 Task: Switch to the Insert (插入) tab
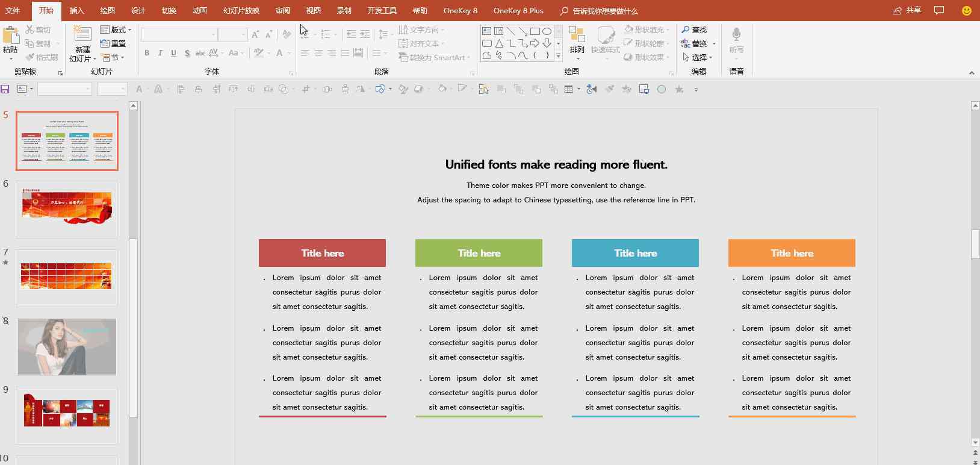77,11
